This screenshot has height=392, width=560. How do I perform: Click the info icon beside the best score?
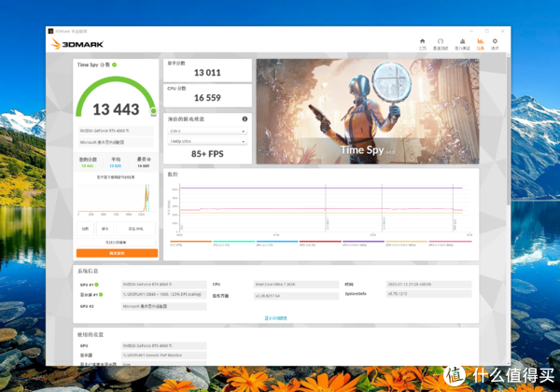click(149, 160)
